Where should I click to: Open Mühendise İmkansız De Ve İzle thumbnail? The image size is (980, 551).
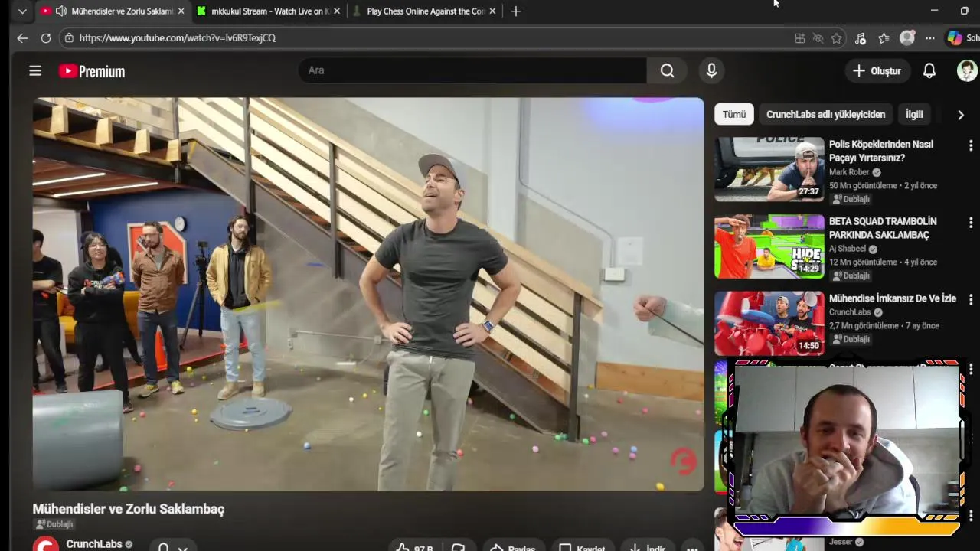769,323
